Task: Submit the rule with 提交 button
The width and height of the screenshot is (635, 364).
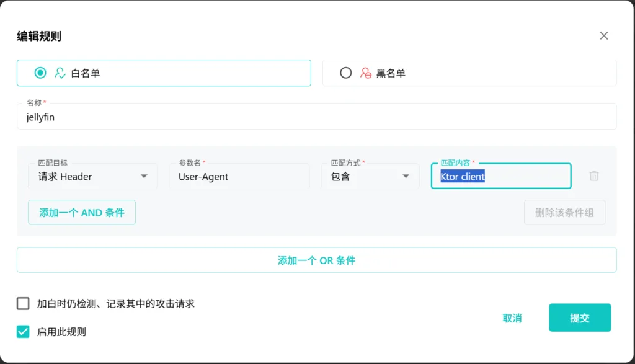Action: pos(579,318)
